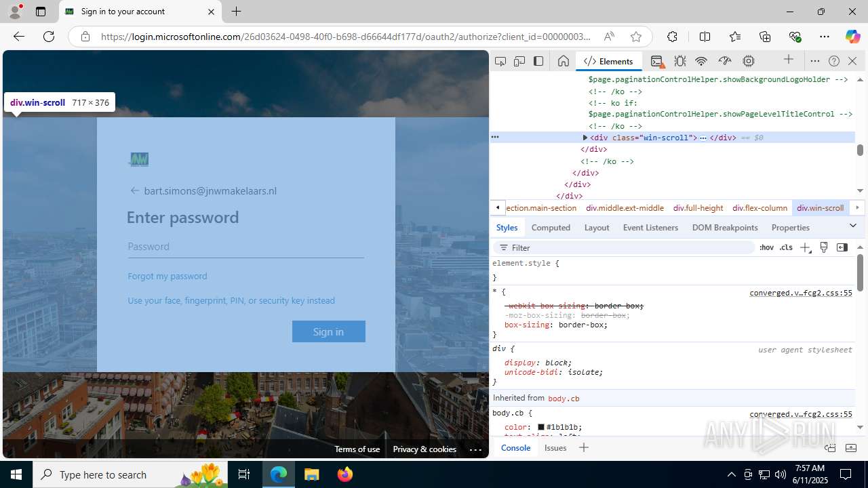Toggle the :hov element state panel
Image resolution: width=868 pixels, height=488 pixels.
(x=766, y=248)
